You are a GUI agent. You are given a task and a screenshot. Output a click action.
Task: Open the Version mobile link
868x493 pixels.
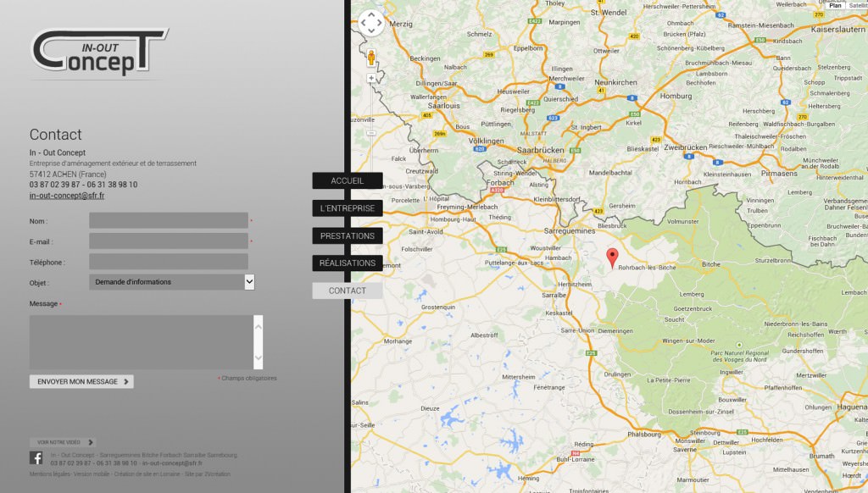click(92, 474)
